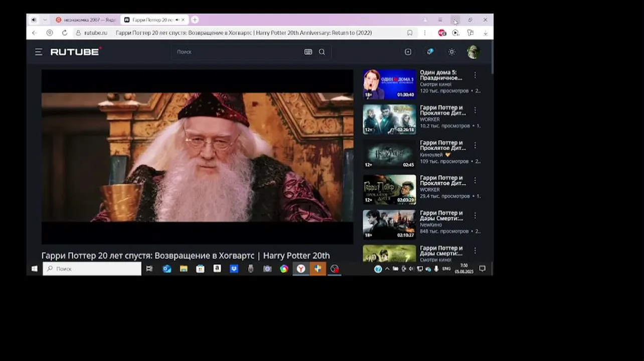Open options for the NewКино video
The height and width of the screenshot is (361, 644).
click(475, 215)
